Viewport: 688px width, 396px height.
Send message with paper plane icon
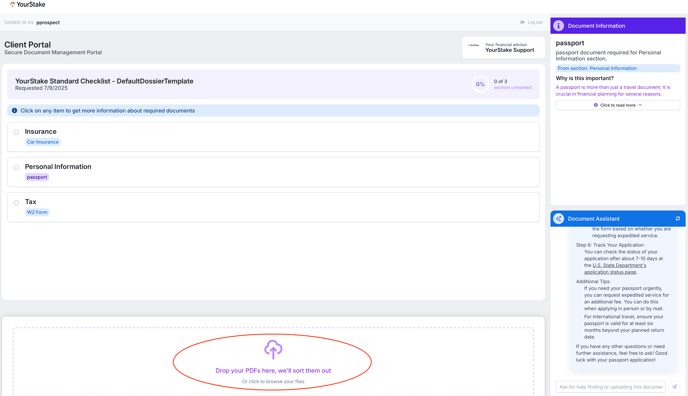pyautogui.click(x=674, y=387)
